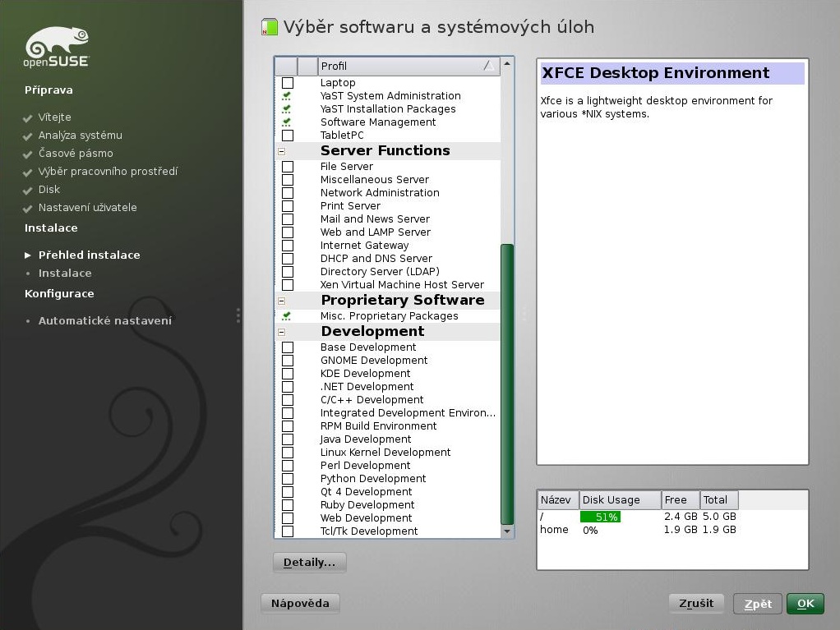Select the GNOME Development pattern row
The image size is (840, 630).
[388, 361]
